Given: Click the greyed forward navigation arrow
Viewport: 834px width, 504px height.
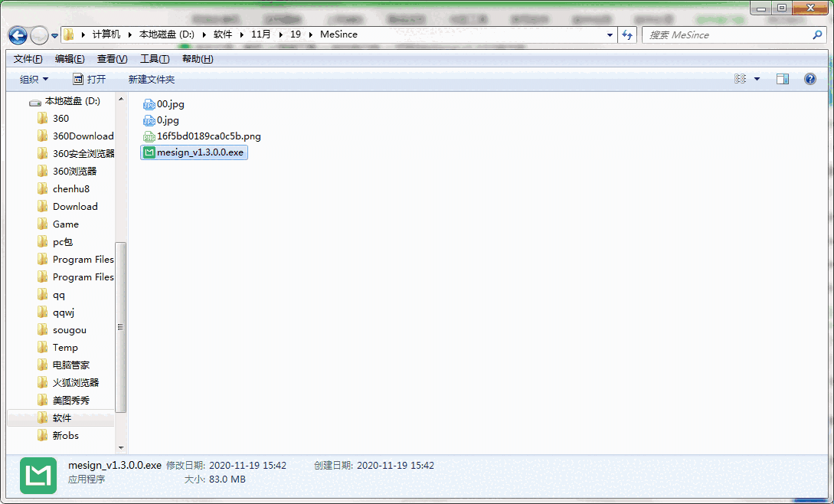Looking at the screenshot, I should click(x=39, y=36).
